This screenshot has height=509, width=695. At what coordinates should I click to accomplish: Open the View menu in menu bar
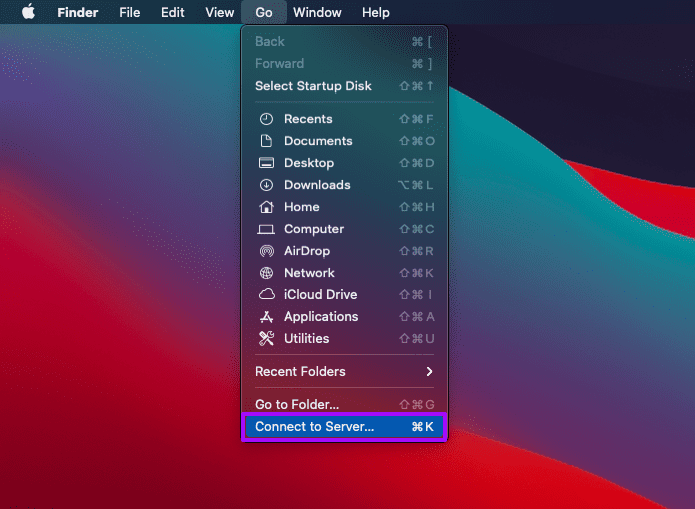(x=219, y=12)
